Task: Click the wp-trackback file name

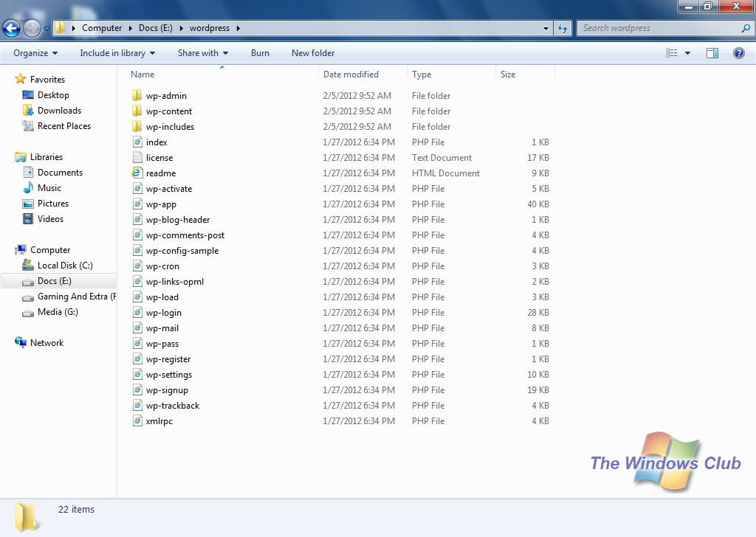Action: tap(173, 406)
